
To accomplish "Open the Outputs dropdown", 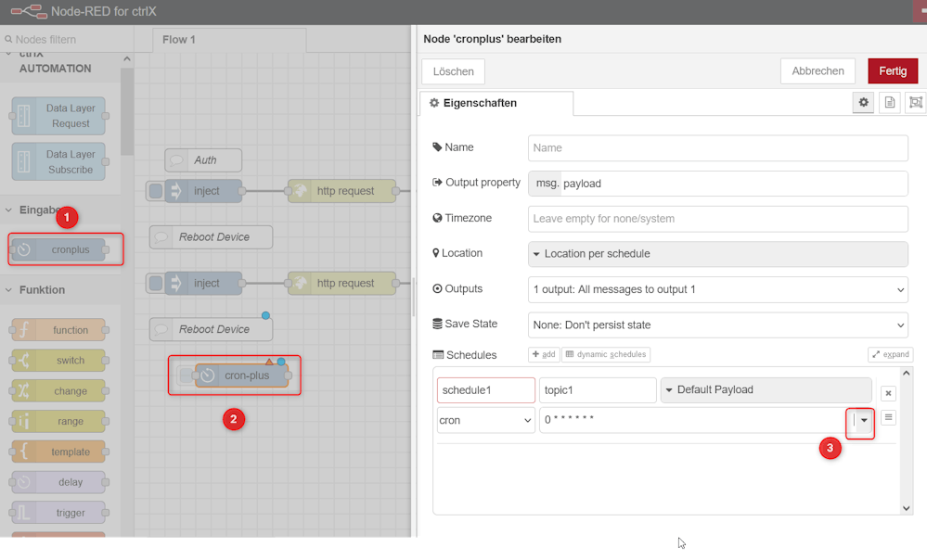I will [717, 289].
